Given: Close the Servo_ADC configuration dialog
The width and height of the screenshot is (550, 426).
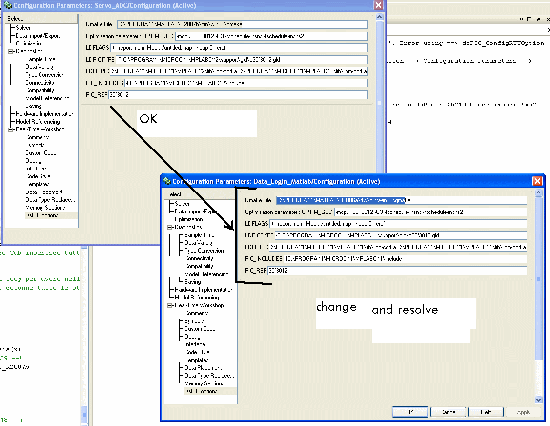Looking at the screenshot, I should point(378,5).
